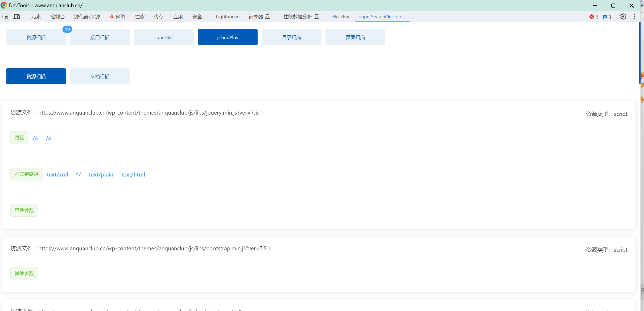Switch to the HackBar tab
The image size is (644, 311).
(341, 17)
